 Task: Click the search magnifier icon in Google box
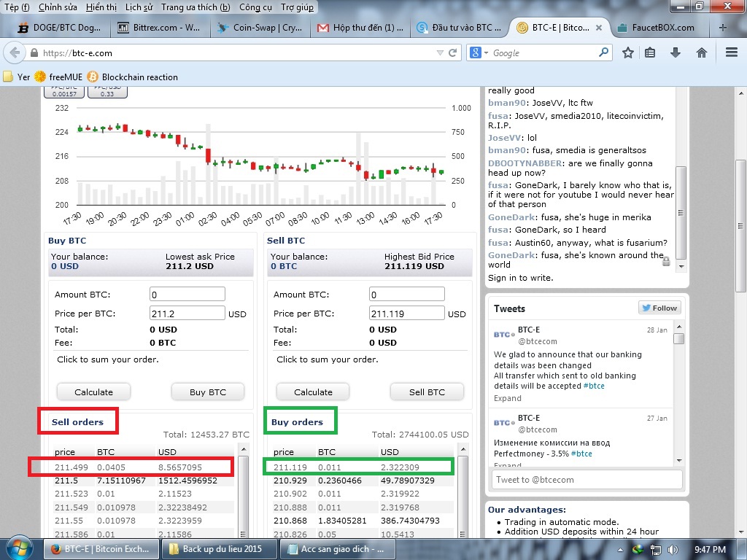point(603,52)
